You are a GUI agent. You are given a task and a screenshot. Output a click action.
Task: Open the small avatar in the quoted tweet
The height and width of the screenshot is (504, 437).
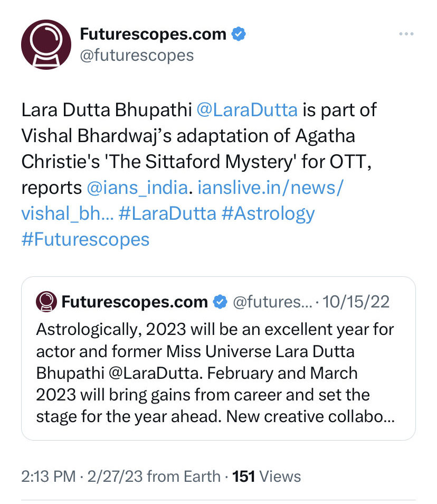click(x=46, y=302)
